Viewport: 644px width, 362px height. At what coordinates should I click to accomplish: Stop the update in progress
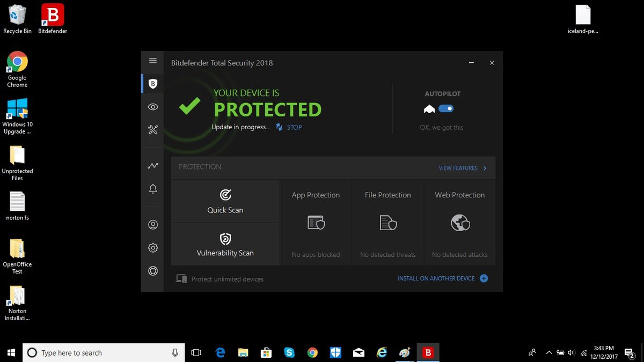tap(294, 127)
